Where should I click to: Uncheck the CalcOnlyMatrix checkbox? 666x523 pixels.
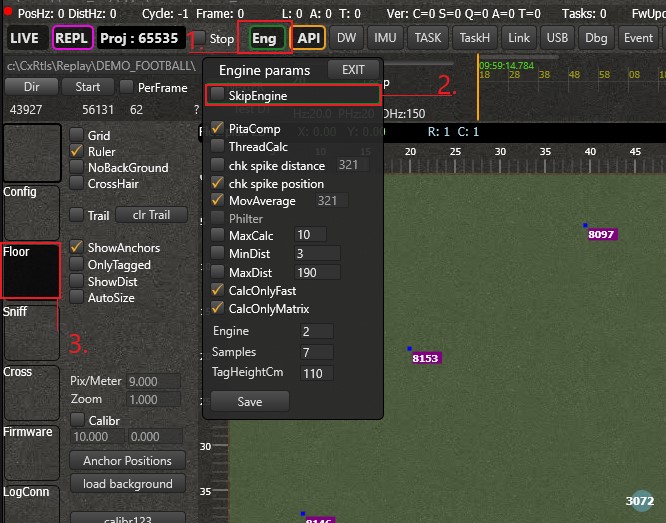click(217, 308)
